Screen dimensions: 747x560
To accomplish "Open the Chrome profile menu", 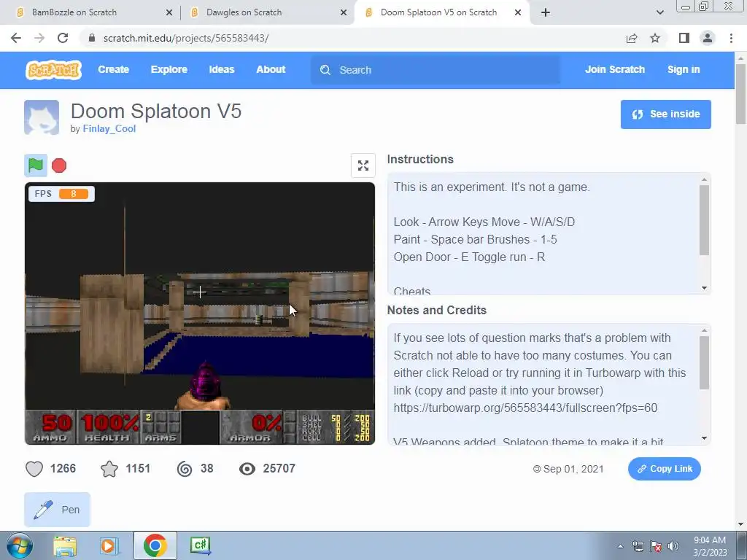I will [708, 38].
